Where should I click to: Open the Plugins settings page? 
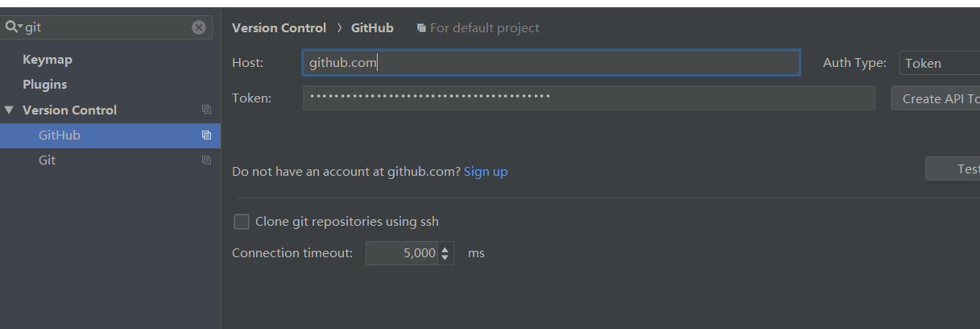click(x=45, y=85)
